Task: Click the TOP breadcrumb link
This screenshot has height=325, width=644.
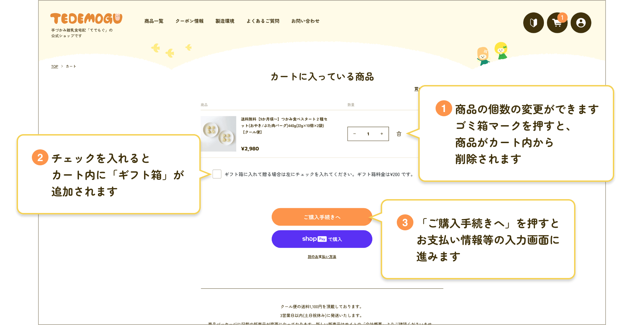Action: 55,66
